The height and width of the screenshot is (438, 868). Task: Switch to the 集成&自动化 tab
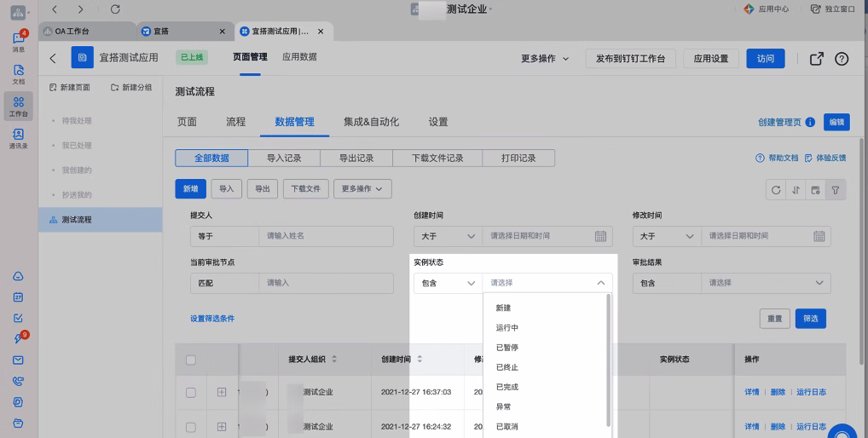[371, 122]
